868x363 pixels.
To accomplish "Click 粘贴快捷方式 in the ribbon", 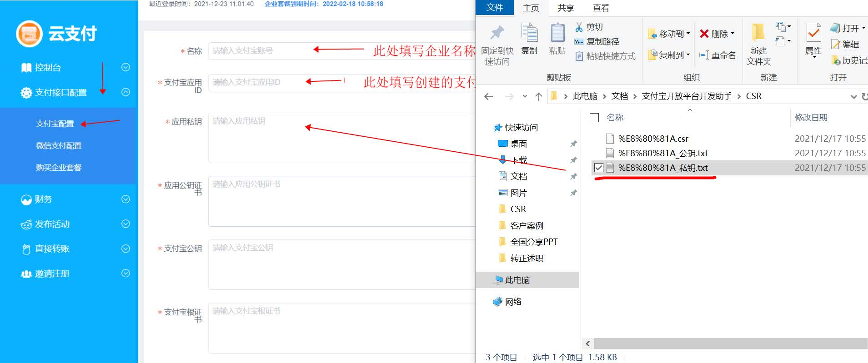I will [605, 56].
